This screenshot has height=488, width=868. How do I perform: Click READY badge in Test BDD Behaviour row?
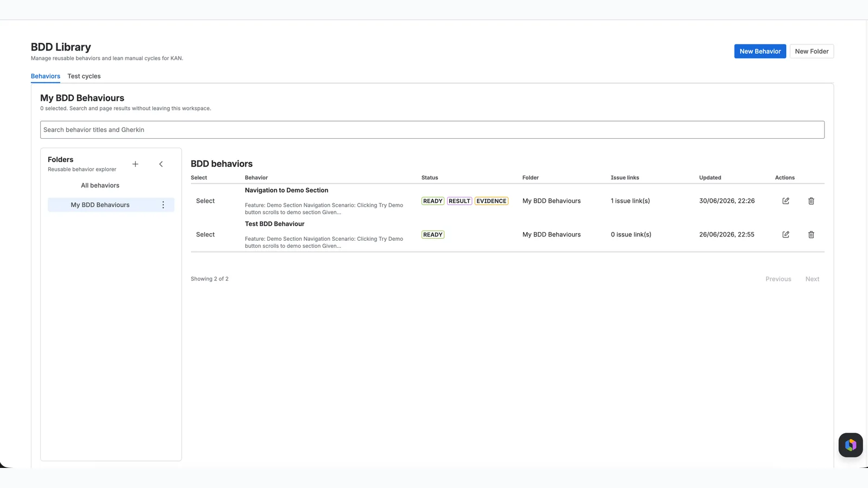[433, 235]
